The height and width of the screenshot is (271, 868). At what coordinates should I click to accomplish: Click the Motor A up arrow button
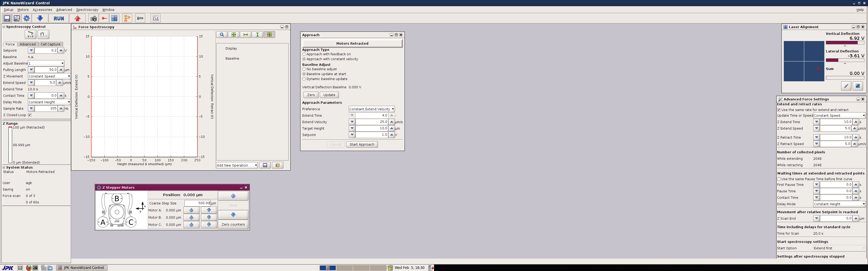tap(191, 210)
